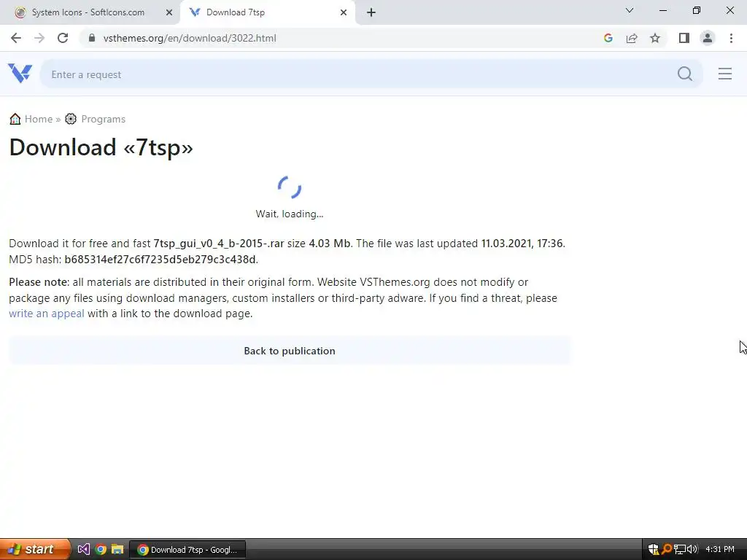Share this page icon
This screenshot has width=747, height=560.
pos(632,38)
